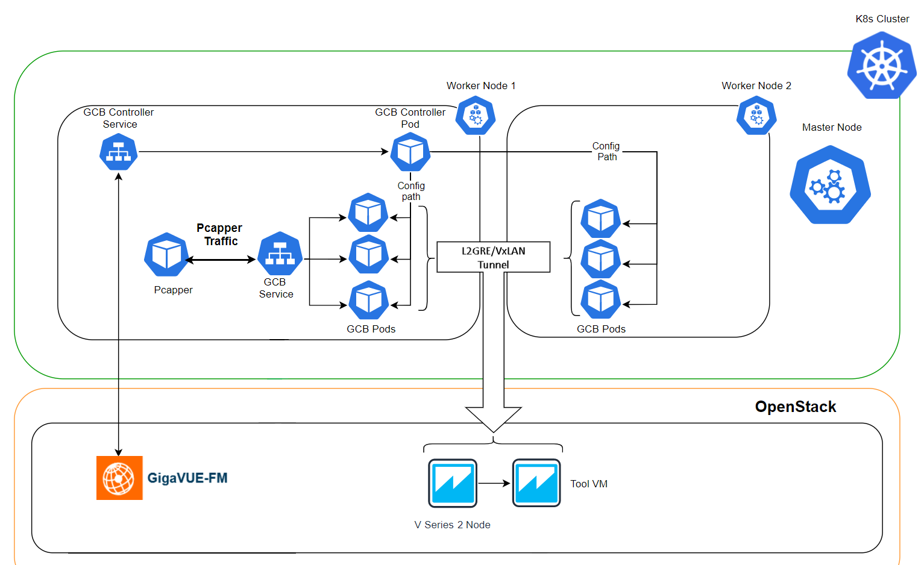The image size is (924, 565).
Task: Select "GCB Pods" label in Worker Node 2
Action: pyautogui.click(x=602, y=329)
